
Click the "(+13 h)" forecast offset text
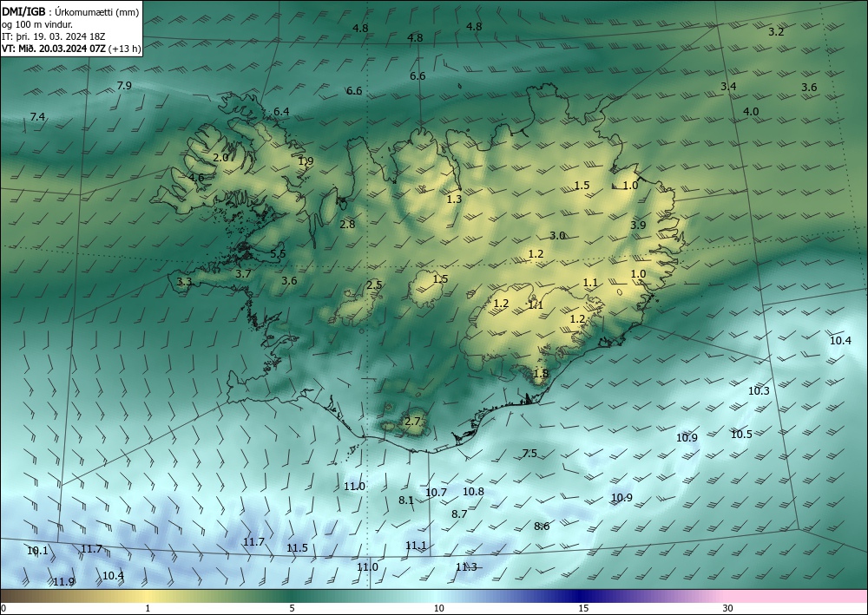[126, 48]
